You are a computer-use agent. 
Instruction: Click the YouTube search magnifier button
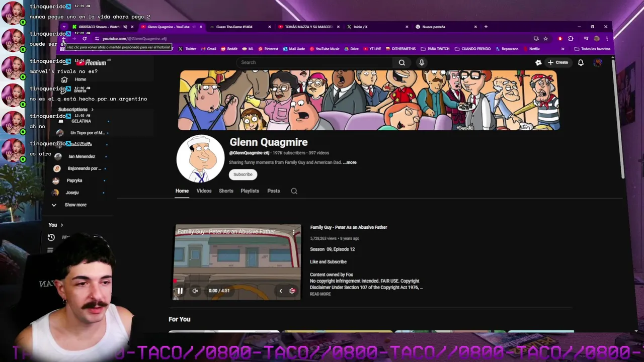click(x=401, y=62)
